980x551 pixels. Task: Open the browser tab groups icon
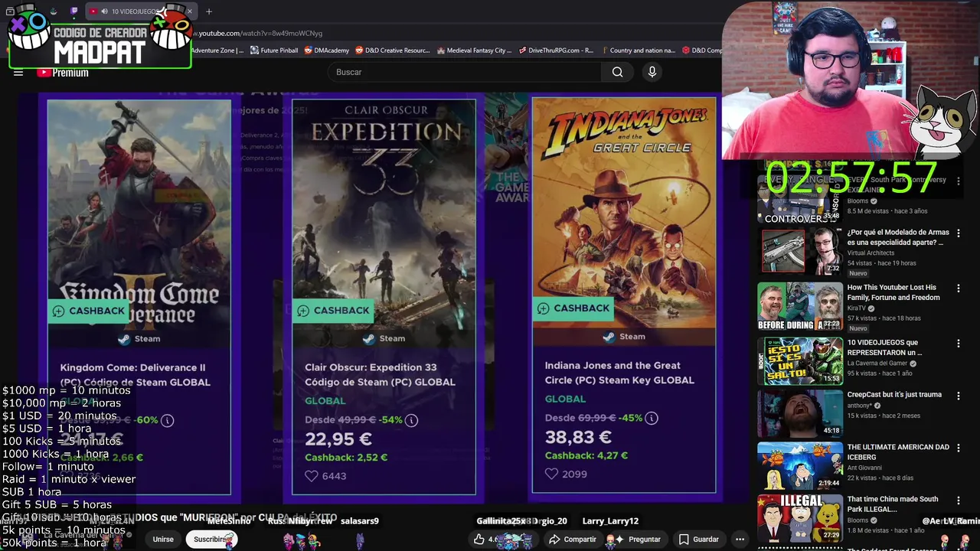point(10,11)
